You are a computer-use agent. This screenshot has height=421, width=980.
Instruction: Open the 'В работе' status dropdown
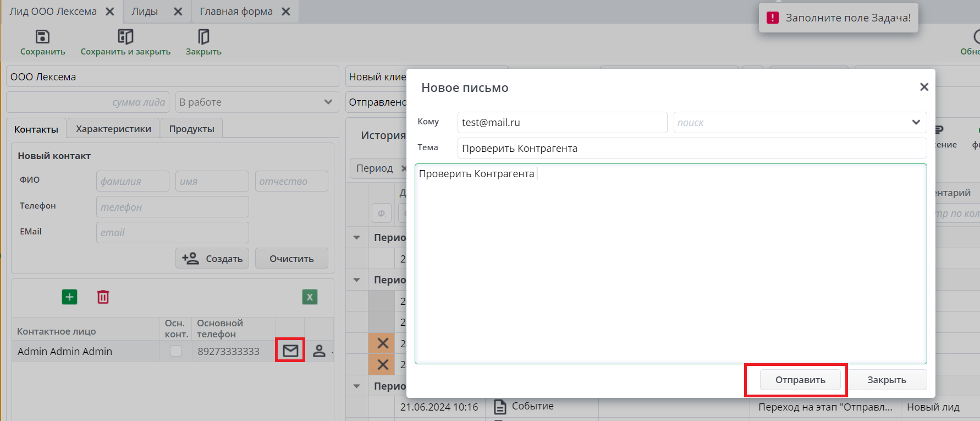pyautogui.click(x=328, y=102)
